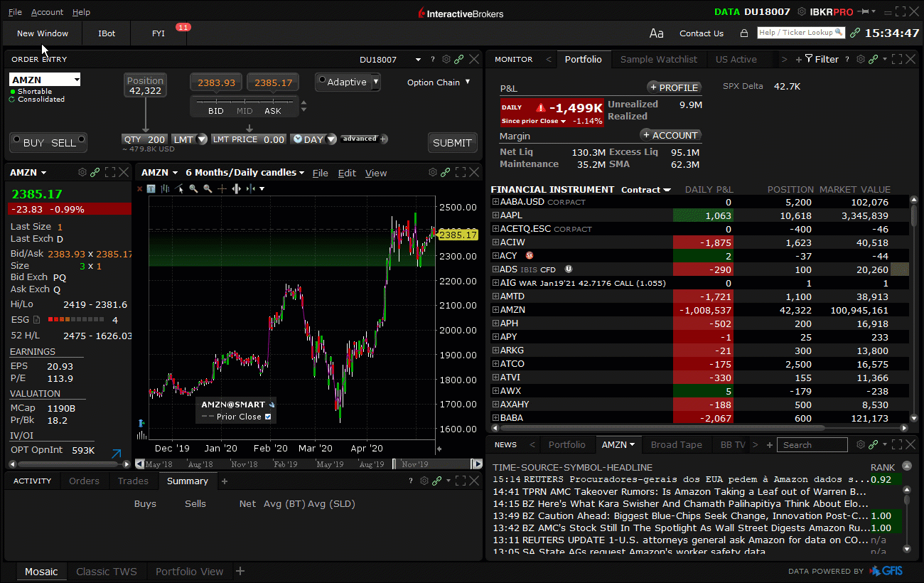Image resolution: width=924 pixels, height=583 pixels.
Task: Click the chart time range scrollbar at bottom
Action: coord(308,464)
